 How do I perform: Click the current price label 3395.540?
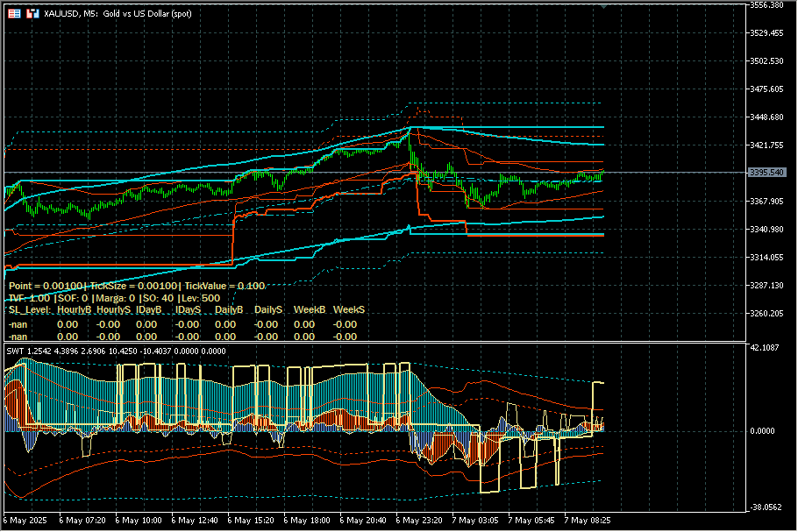[767, 173]
